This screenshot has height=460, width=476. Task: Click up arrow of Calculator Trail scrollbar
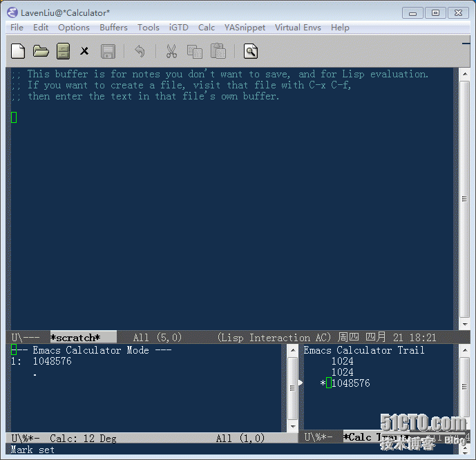(465, 350)
